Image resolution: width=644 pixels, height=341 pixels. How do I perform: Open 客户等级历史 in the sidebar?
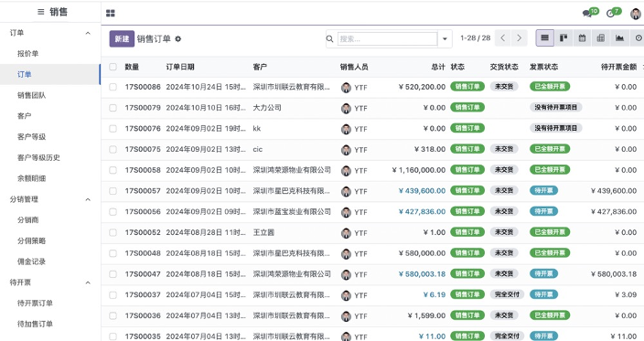(x=38, y=157)
